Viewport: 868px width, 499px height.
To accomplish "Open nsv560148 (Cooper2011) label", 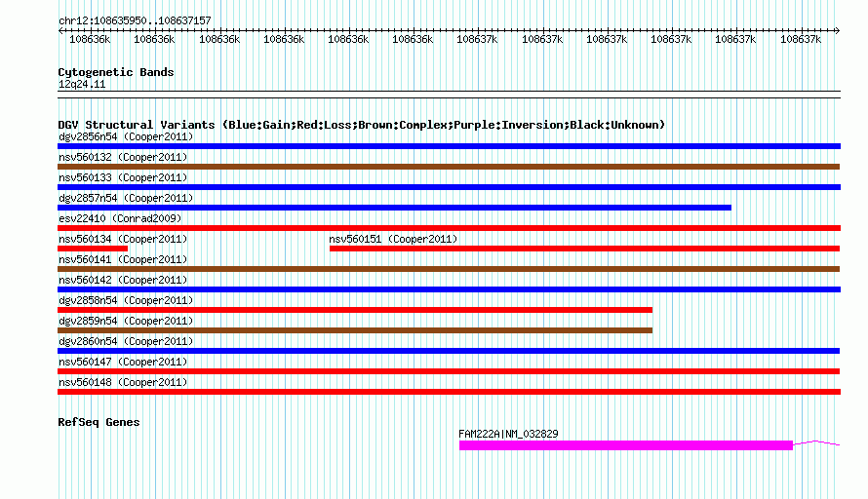I will tap(123, 382).
